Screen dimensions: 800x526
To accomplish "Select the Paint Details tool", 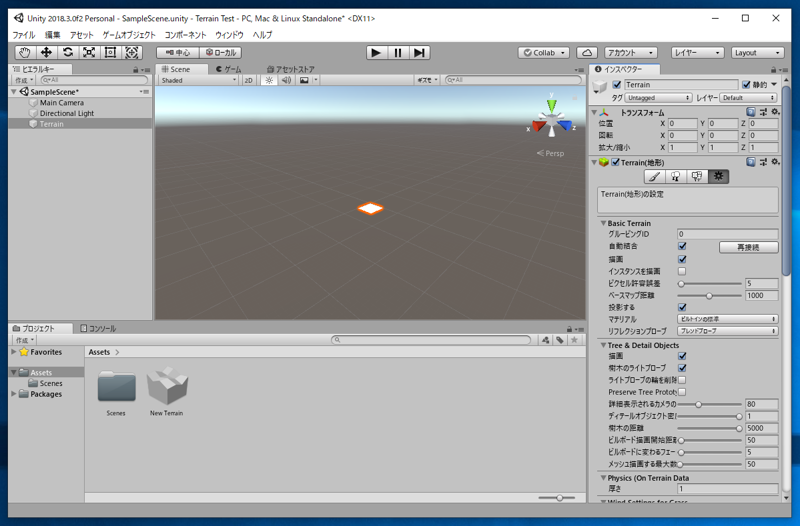I will [x=697, y=177].
